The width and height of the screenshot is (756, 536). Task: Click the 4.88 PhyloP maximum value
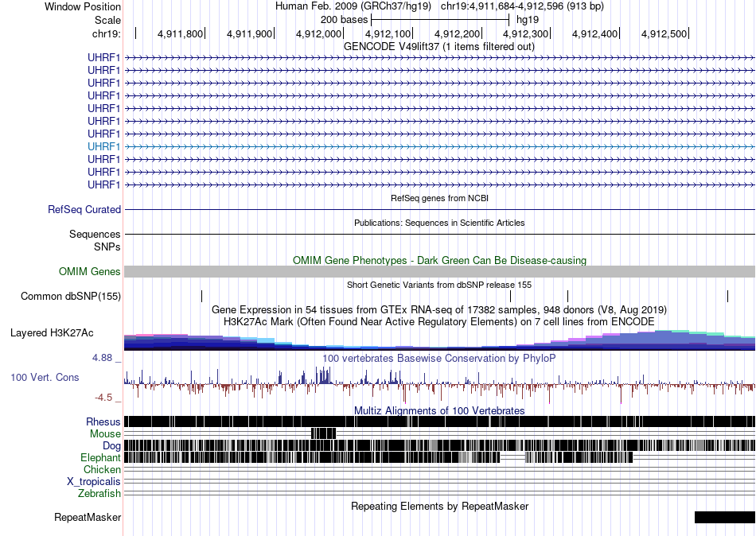pos(102,358)
